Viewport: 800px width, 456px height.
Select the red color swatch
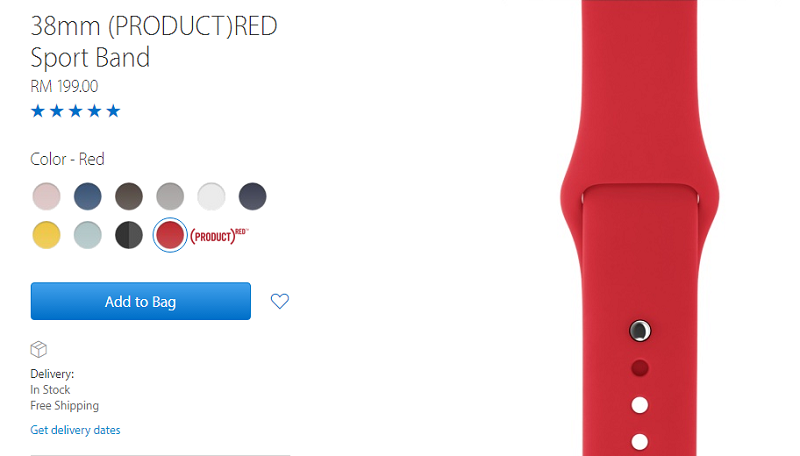coord(170,235)
